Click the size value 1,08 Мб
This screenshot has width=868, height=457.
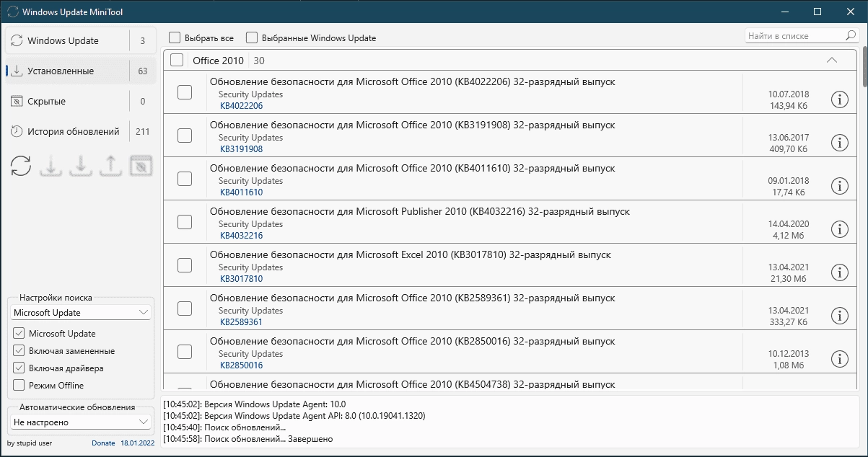789,365
